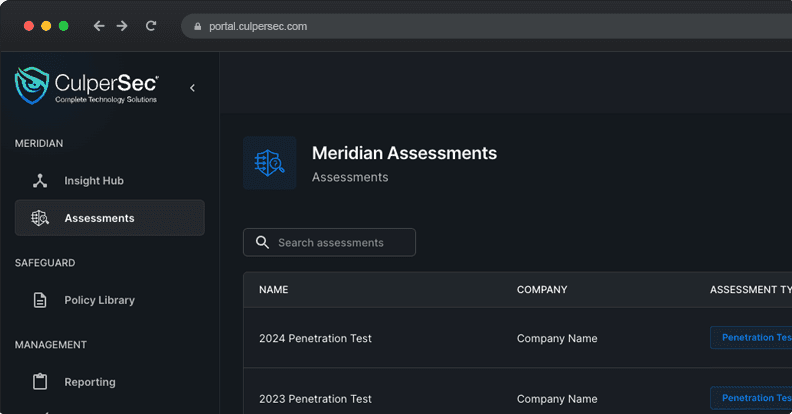The width and height of the screenshot is (792, 414).
Task: Click the lock icon in address bar
Action: pyautogui.click(x=197, y=26)
